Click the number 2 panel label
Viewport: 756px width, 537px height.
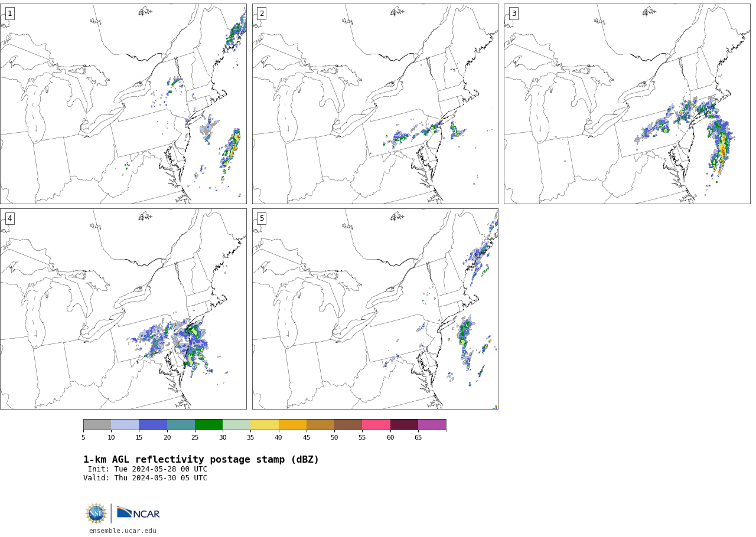262,14
